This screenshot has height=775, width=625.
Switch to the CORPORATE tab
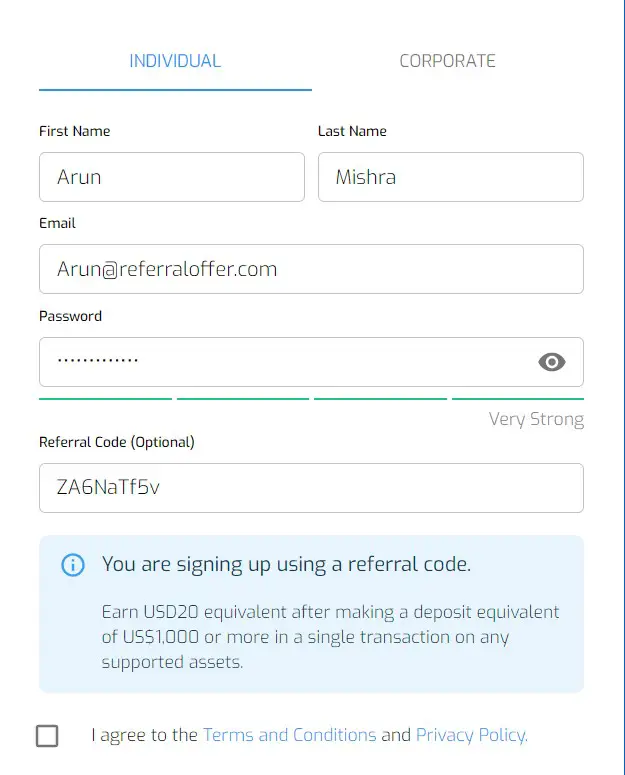pos(447,61)
